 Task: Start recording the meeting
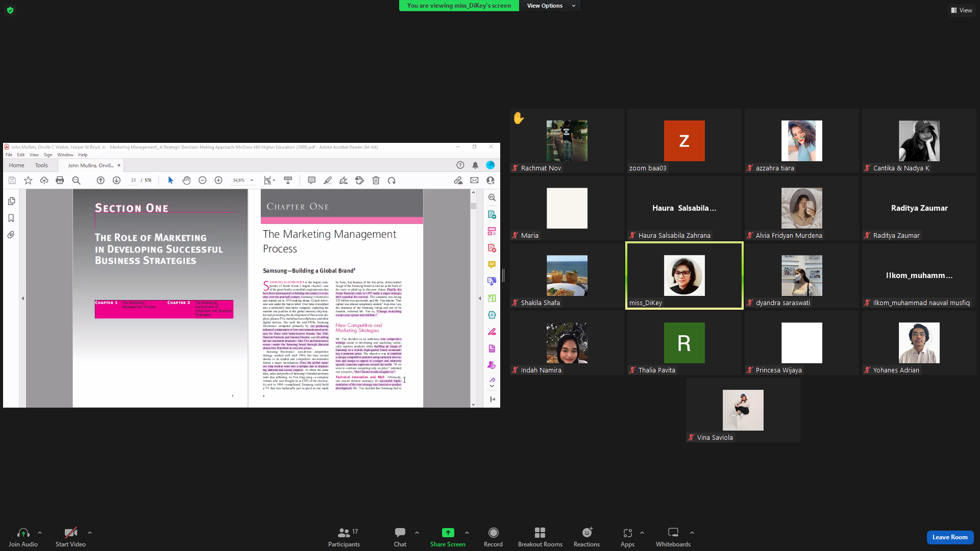coord(493,537)
